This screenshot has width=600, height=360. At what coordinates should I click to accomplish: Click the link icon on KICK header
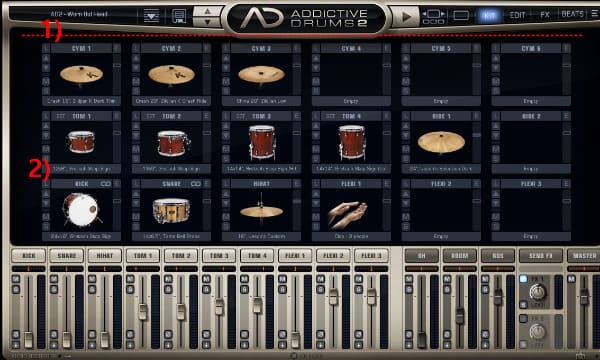106,184
